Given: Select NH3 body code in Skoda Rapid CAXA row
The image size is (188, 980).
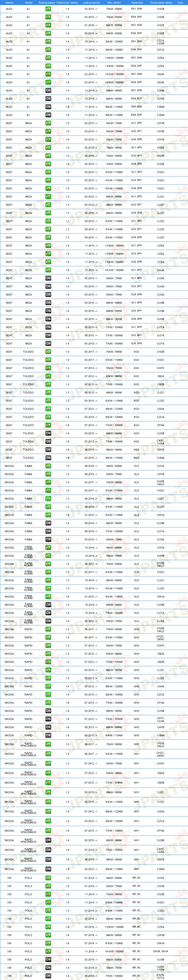Looking at the screenshot, I should point(137,687).
